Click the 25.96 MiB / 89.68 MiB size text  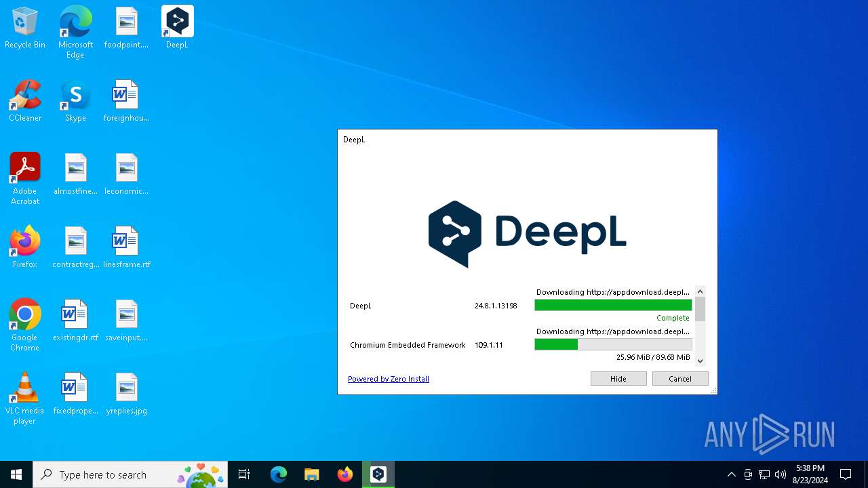[653, 357]
